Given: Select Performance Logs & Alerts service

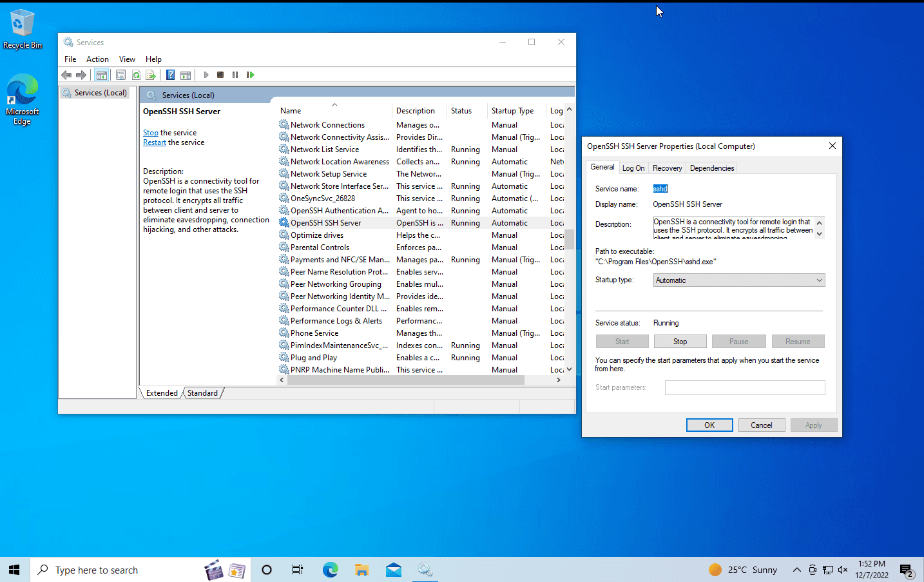Looking at the screenshot, I should 421,320.
